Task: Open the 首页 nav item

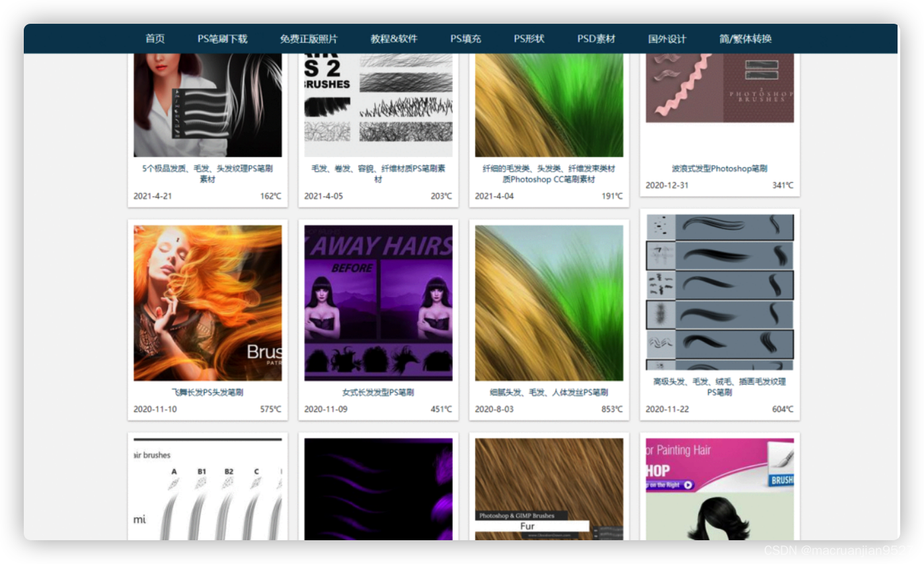Action: (x=155, y=39)
